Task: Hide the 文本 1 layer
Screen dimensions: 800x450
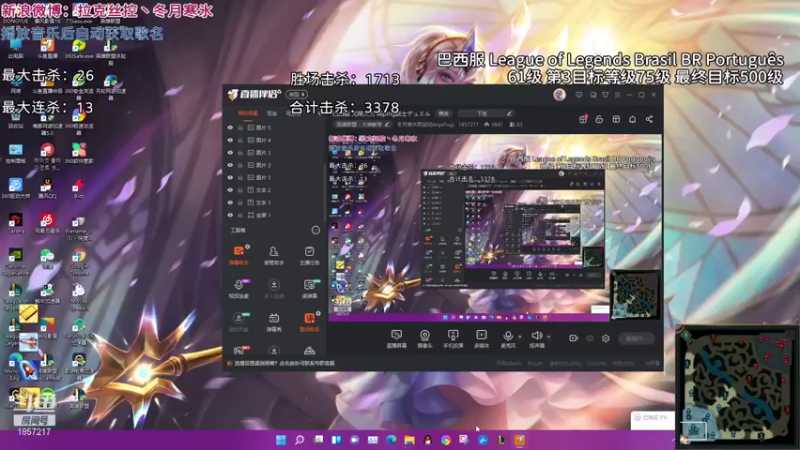Action: point(230,203)
